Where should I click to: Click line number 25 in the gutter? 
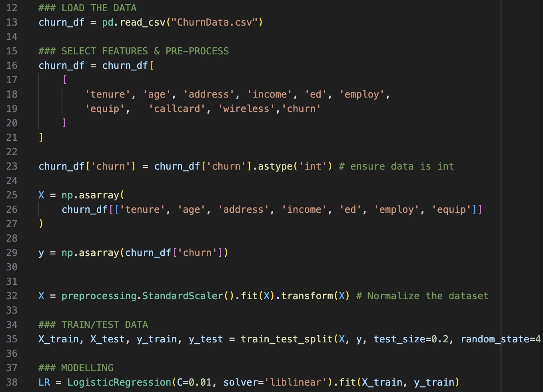coord(12,195)
